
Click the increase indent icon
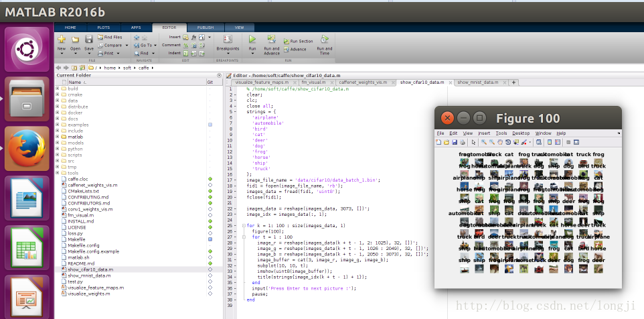click(194, 54)
